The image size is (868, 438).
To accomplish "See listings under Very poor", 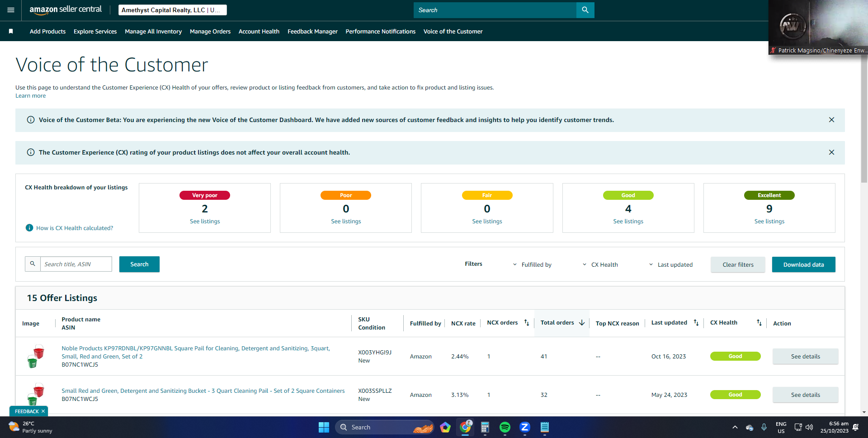I will click(x=205, y=221).
